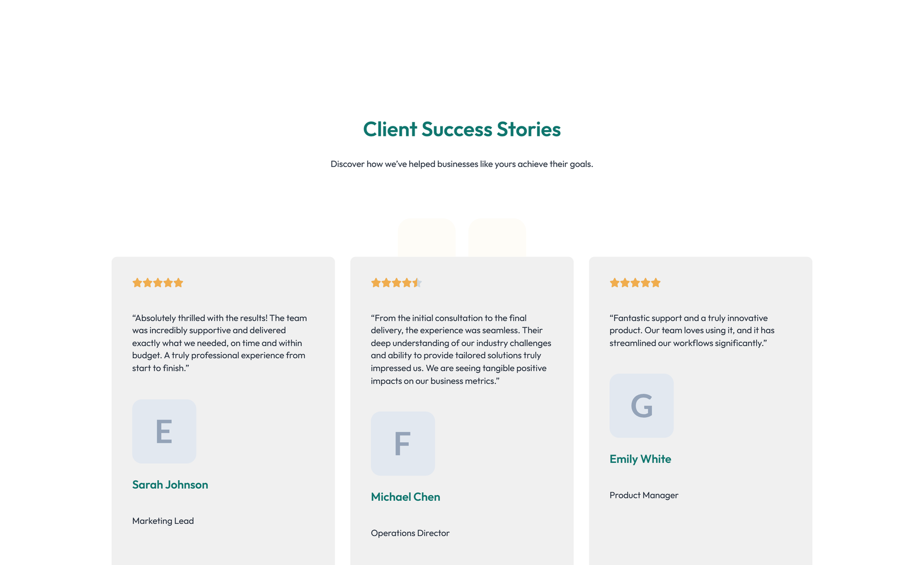The width and height of the screenshot is (924, 565).
Task: Open the 'G' avatar on Emily White's card
Action: 642,406
